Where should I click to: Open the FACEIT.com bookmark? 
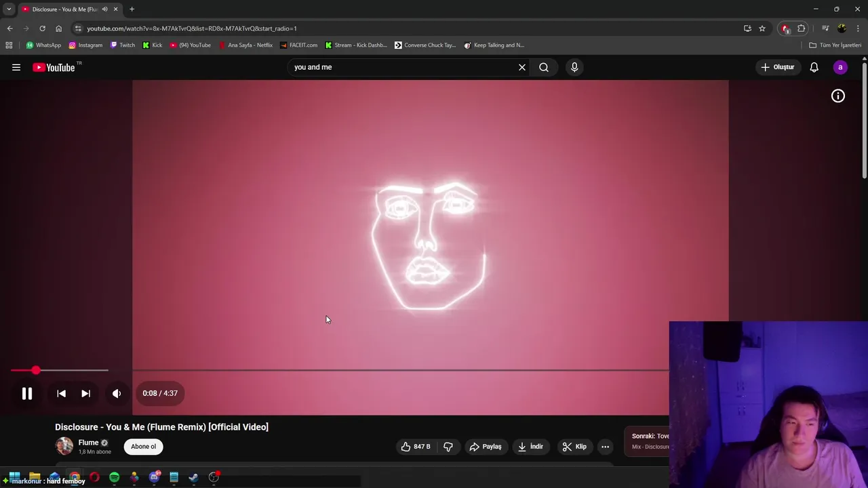[x=298, y=45]
